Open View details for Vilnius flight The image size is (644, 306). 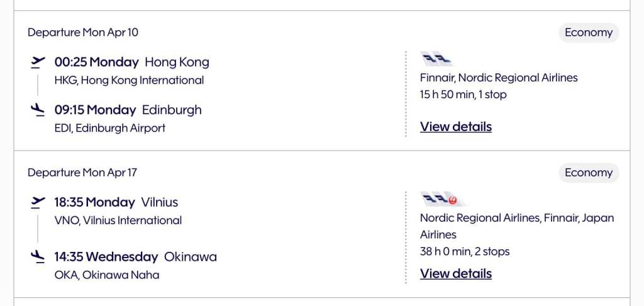[x=455, y=273]
